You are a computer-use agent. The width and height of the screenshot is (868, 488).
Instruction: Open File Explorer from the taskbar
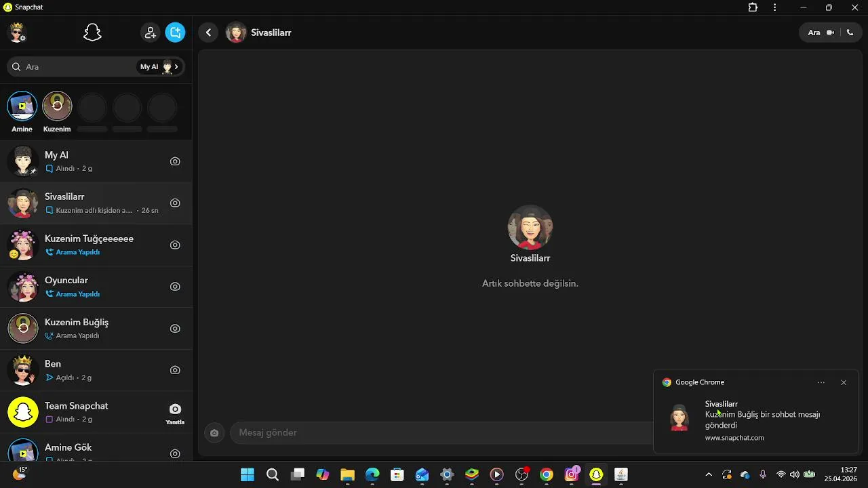click(x=347, y=474)
